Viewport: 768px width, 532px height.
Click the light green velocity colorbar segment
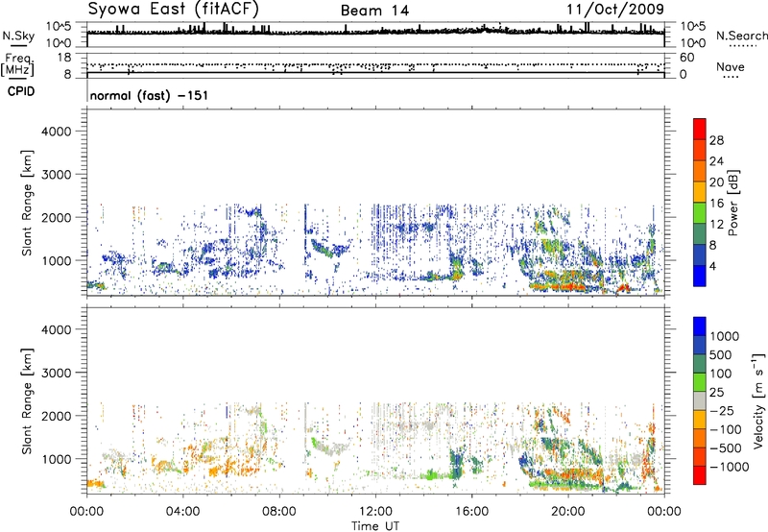click(x=700, y=382)
